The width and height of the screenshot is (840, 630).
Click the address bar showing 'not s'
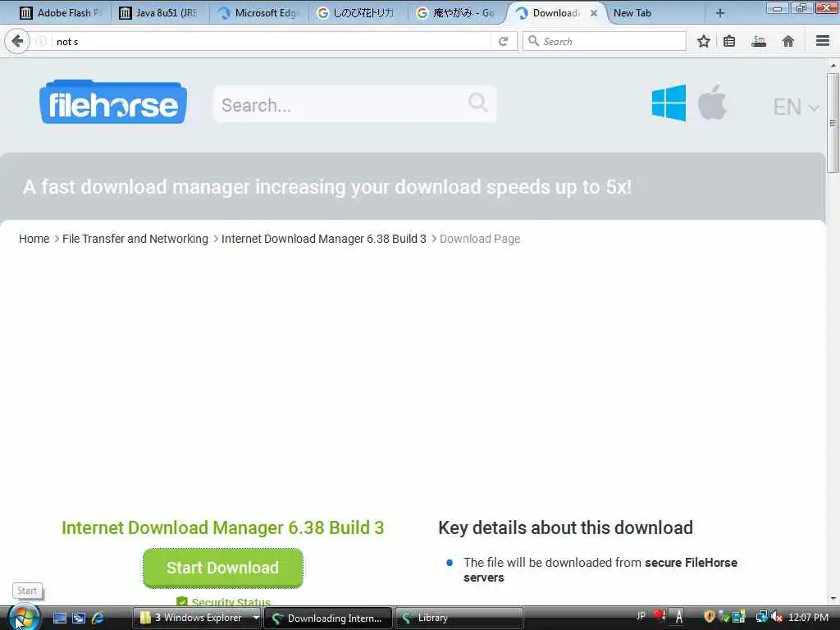click(x=271, y=41)
